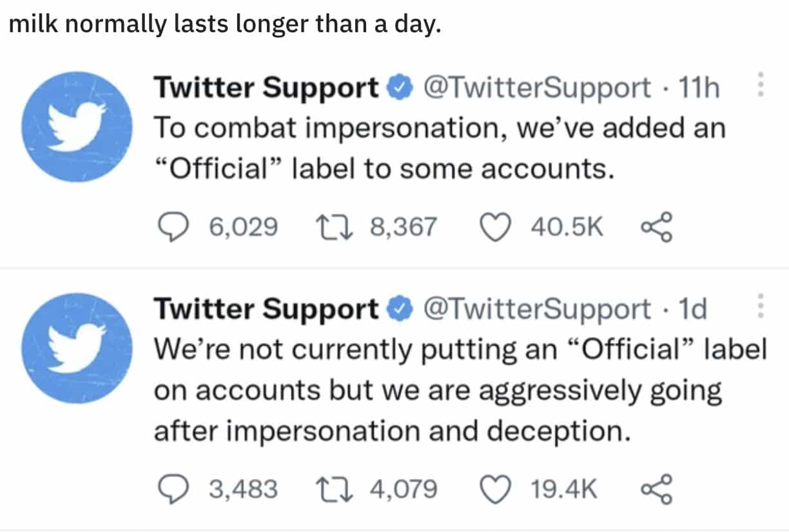Open Twitter Support name on the 11h tweet
Screen dimensions: 789x532
coord(266,88)
